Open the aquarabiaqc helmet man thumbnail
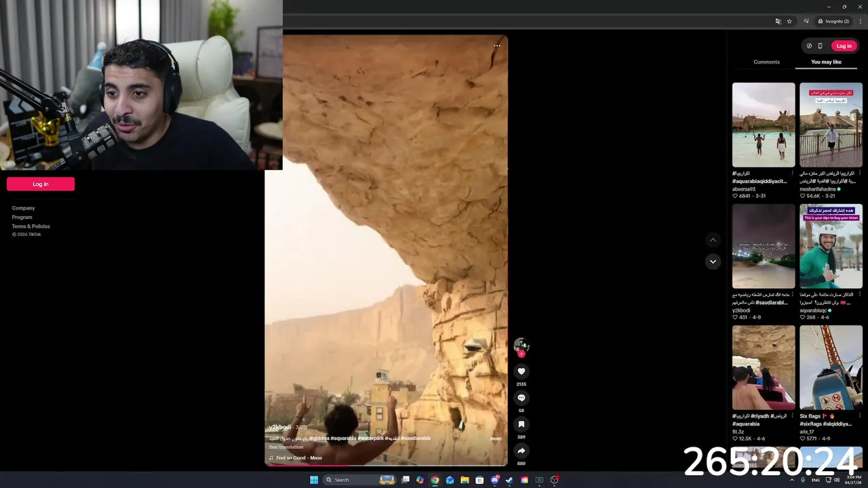Screen dimensions: 868x488 click(831, 246)
